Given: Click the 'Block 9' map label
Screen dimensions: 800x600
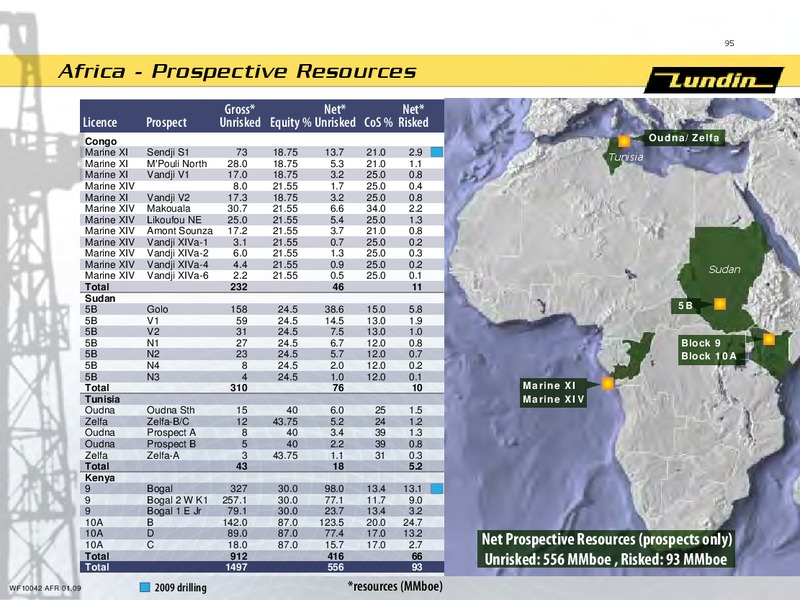Looking at the screenshot, I should (x=701, y=343).
